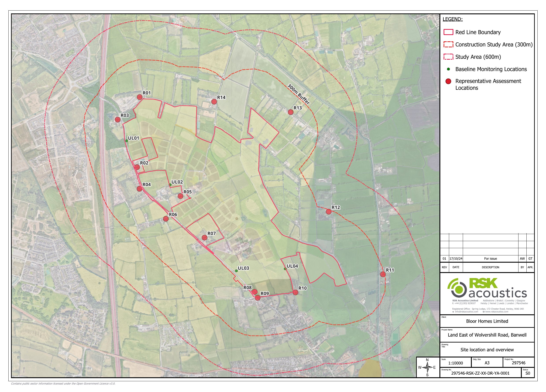Click the Representative Assessment Locations legend symbol
Image resolution: width=546 pixels, height=392 pixels.
[448, 81]
